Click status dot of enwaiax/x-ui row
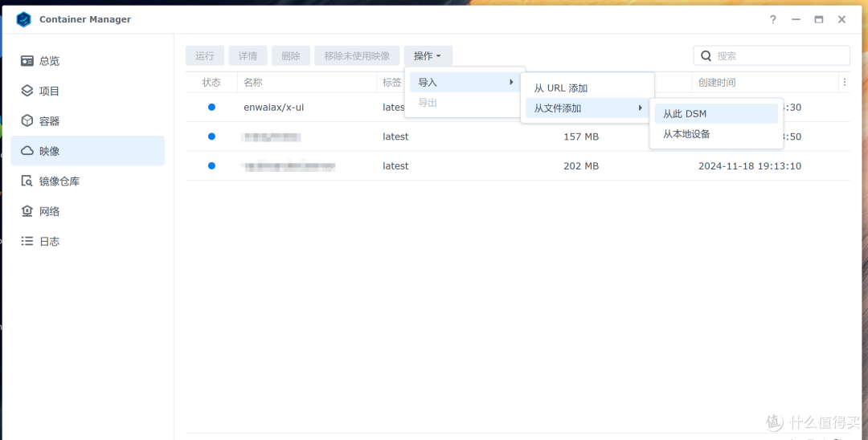The image size is (868, 440). [211, 108]
